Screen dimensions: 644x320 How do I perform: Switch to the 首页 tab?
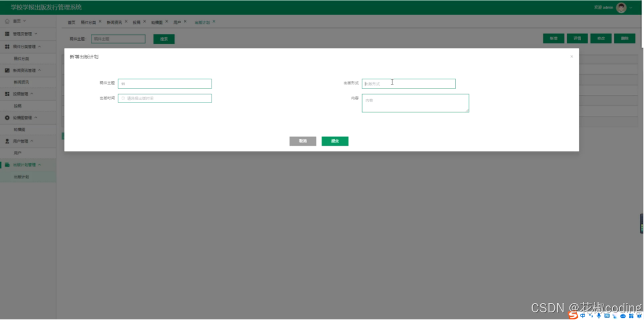(x=72, y=23)
